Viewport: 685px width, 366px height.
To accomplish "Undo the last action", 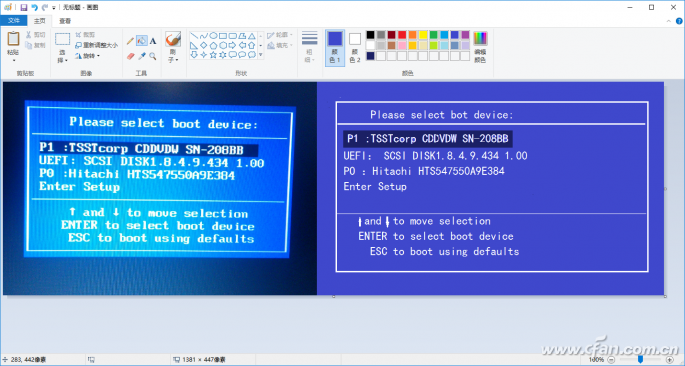I will pyautogui.click(x=35, y=7).
